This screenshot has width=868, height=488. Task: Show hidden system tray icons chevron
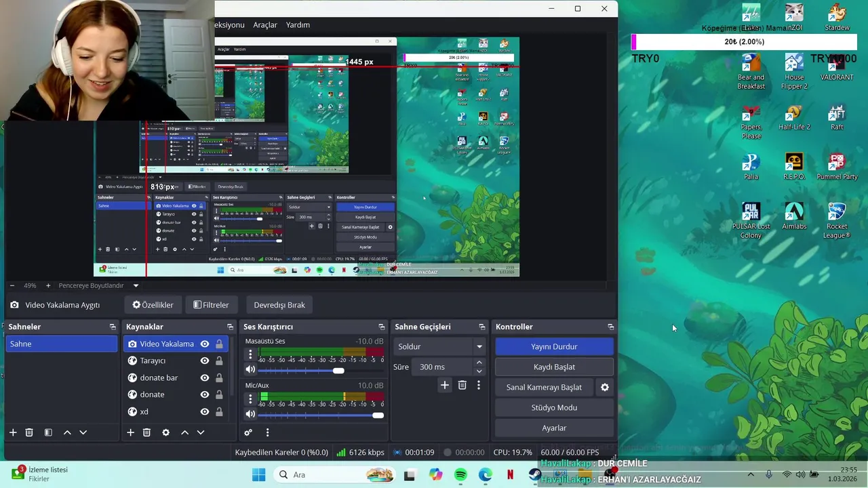(751, 474)
